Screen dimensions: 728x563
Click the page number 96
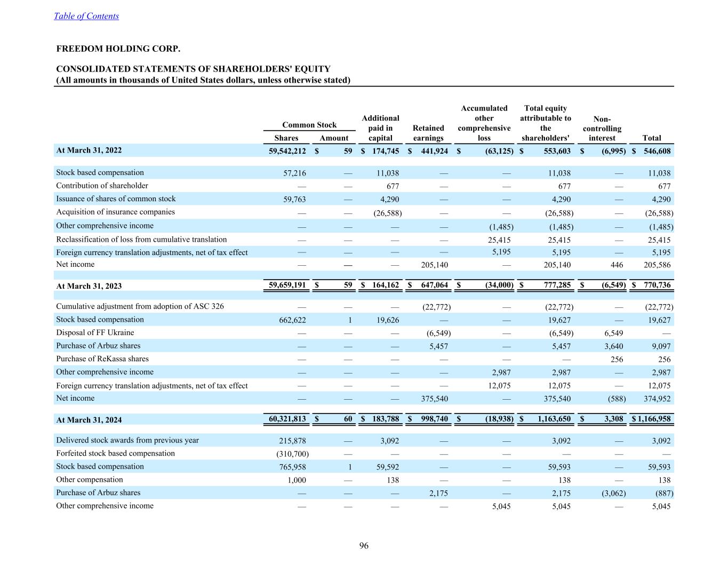point(364,545)
